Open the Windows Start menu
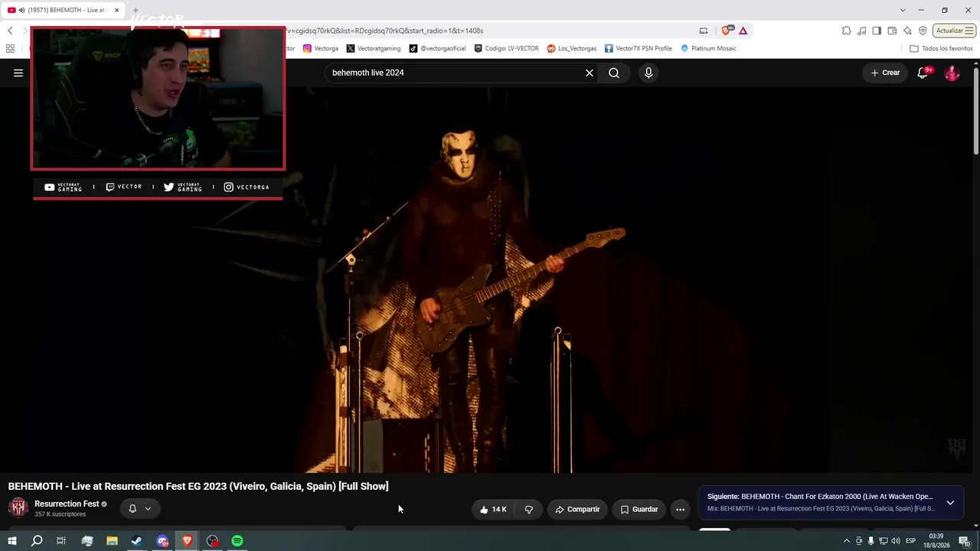The height and width of the screenshot is (551, 980). pyautogui.click(x=12, y=541)
